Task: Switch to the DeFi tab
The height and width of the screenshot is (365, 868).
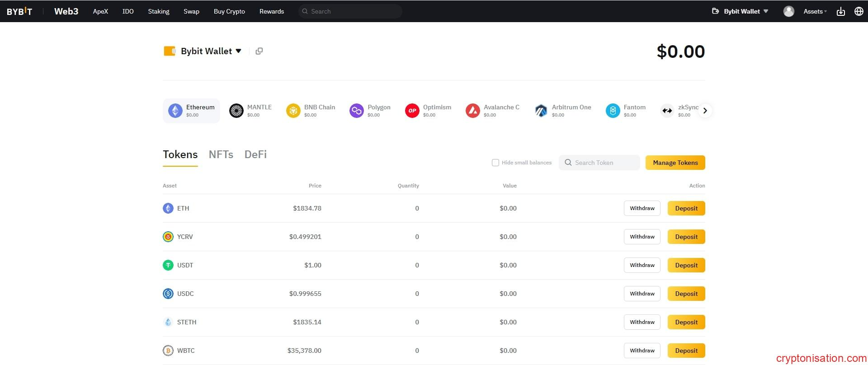Action: [x=255, y=154]
